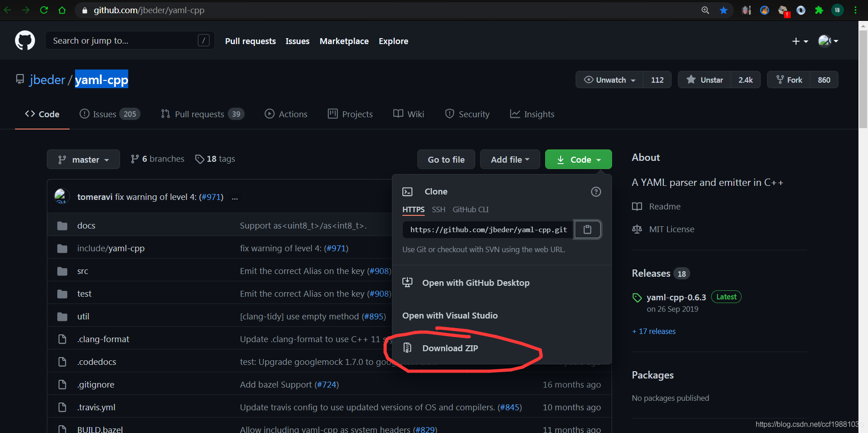
Task: Click the Download ZIP file icon
Action: coord(407,348)
